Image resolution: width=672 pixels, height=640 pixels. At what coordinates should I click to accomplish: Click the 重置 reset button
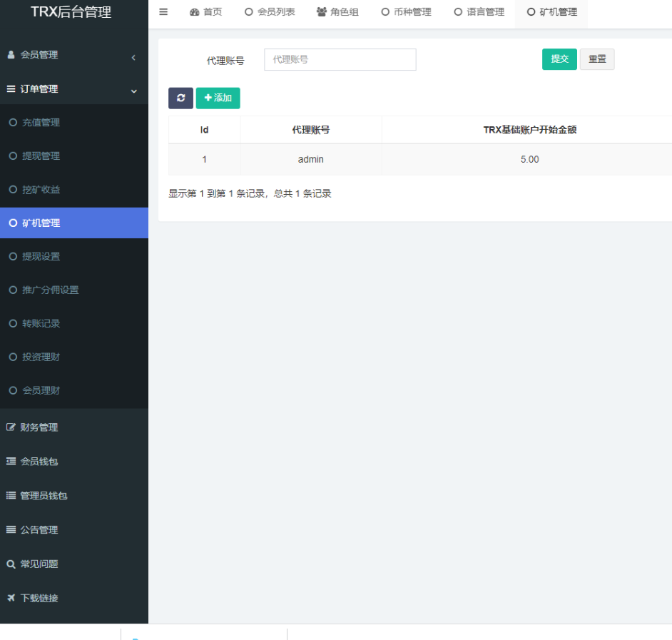[597, 59]
